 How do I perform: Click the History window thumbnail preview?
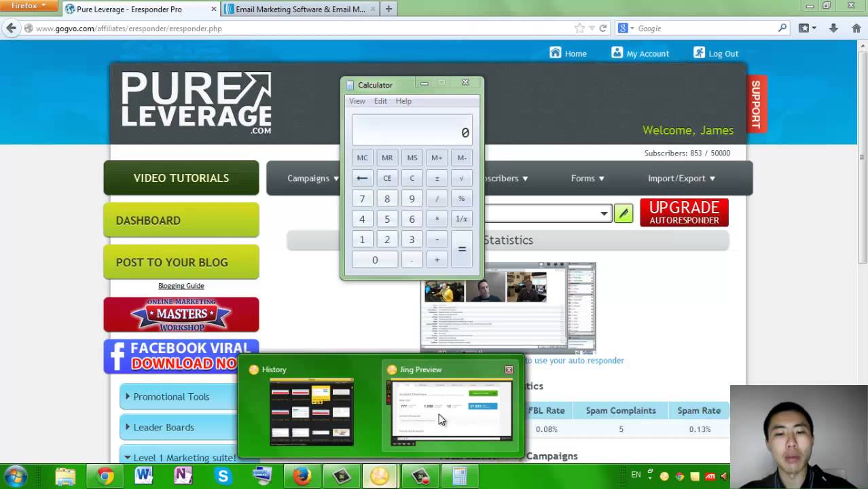point(312,412)
